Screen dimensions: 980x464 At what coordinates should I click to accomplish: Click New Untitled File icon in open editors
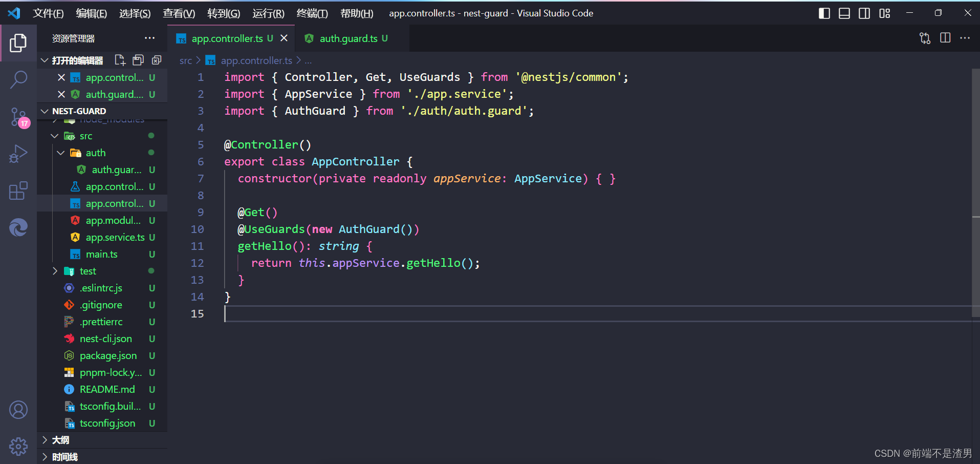pos(120,60)
